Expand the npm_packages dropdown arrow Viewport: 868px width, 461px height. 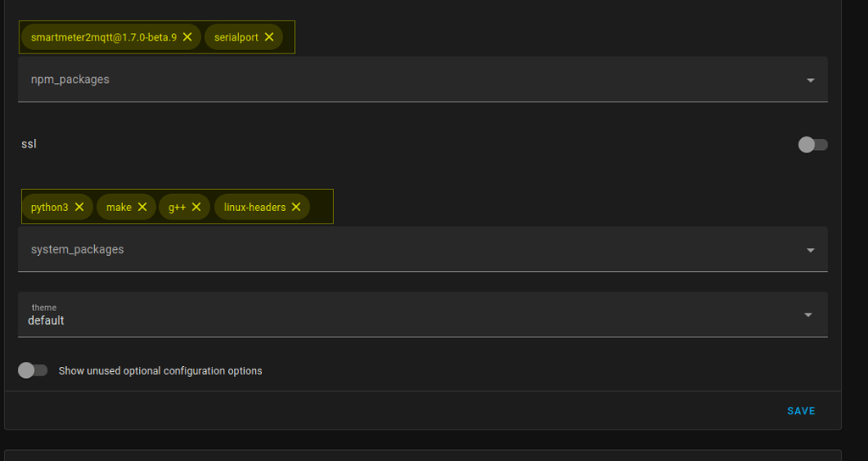click(810, 81)
